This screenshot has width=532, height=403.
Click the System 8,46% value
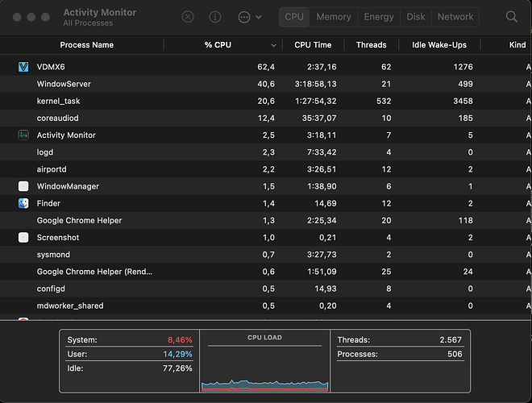click(x=180, y=340)
